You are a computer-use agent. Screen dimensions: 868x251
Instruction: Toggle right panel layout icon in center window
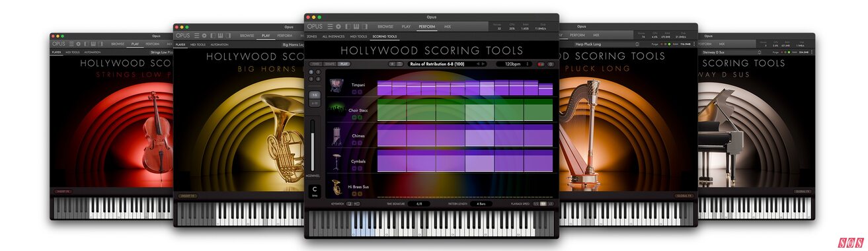click(364, 26)
